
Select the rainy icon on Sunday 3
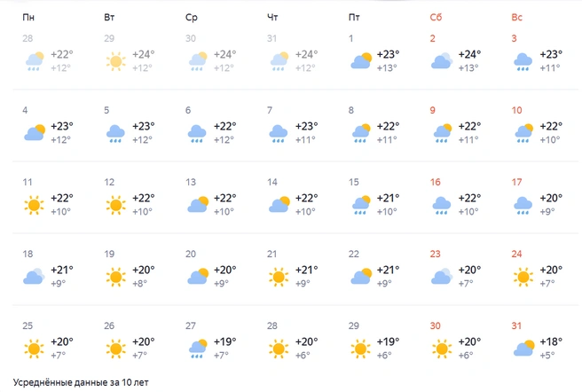coord(523,61)
